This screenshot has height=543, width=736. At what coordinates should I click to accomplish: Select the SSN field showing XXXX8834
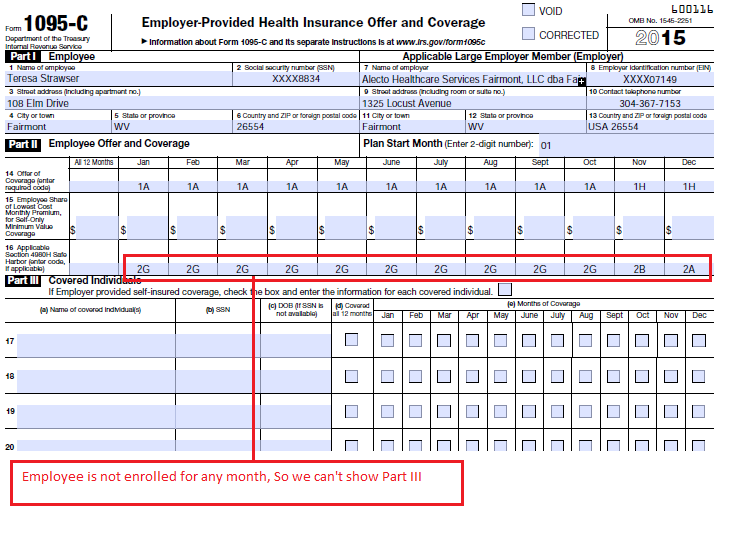pyautogui.click(x=296, y=78)
